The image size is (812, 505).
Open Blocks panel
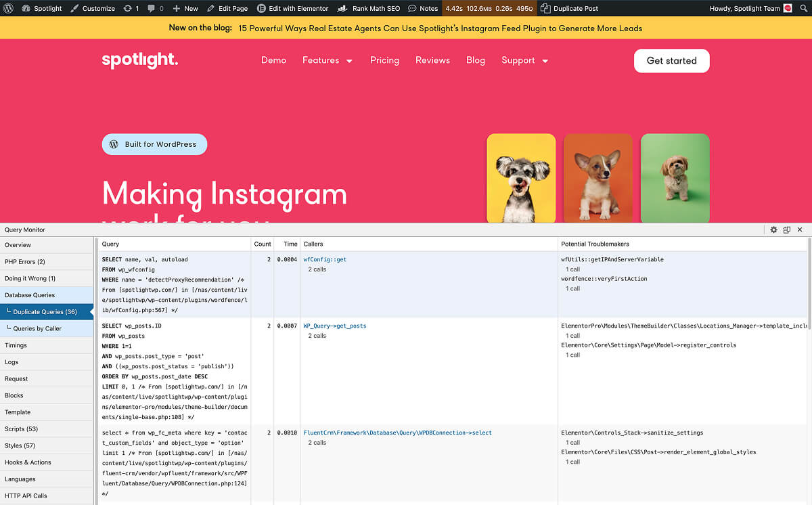47,395
